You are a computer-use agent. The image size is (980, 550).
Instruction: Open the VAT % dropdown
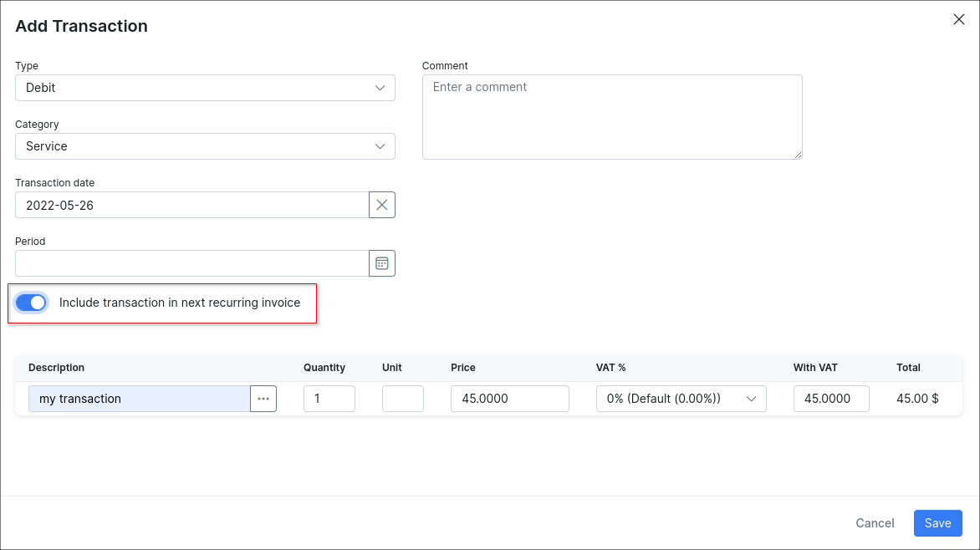(681, 399)
